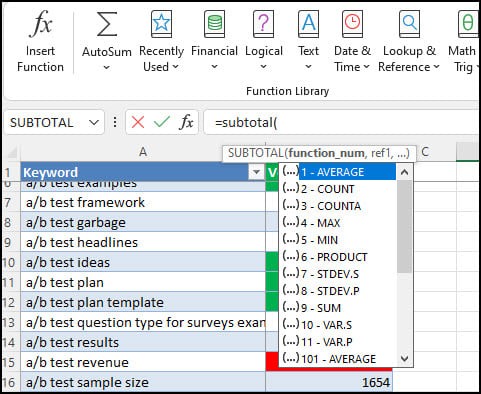Select 9 - SUM from function list

click(x=321, y=308)
